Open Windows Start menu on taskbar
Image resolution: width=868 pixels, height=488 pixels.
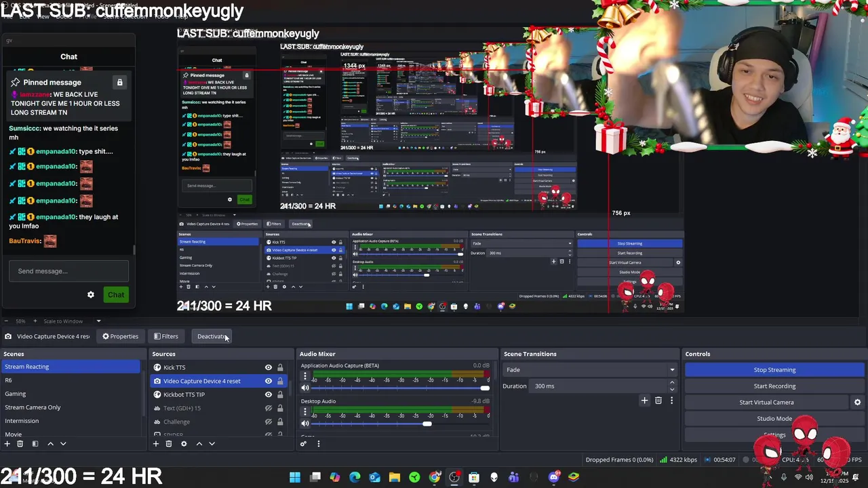coord(295,477)
